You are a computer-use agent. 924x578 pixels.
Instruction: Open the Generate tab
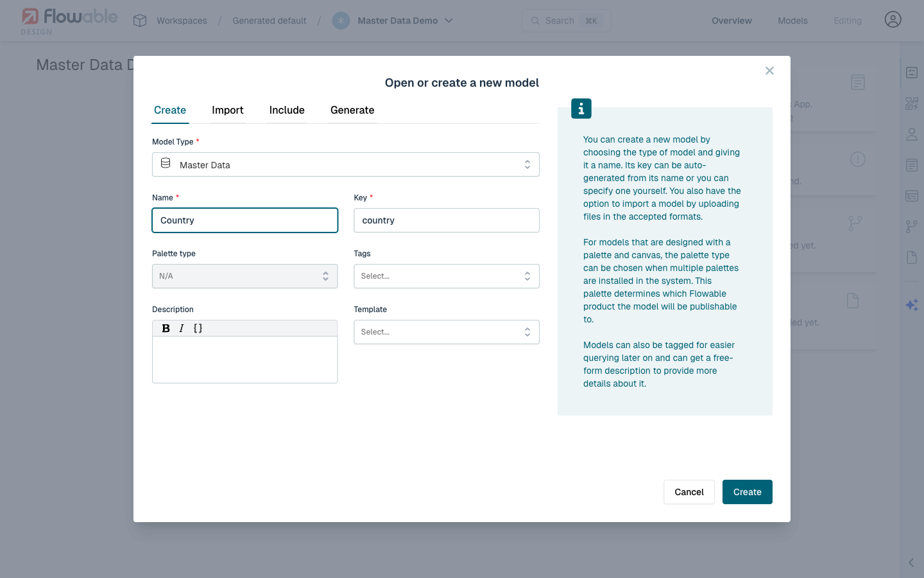pos(352,110)
